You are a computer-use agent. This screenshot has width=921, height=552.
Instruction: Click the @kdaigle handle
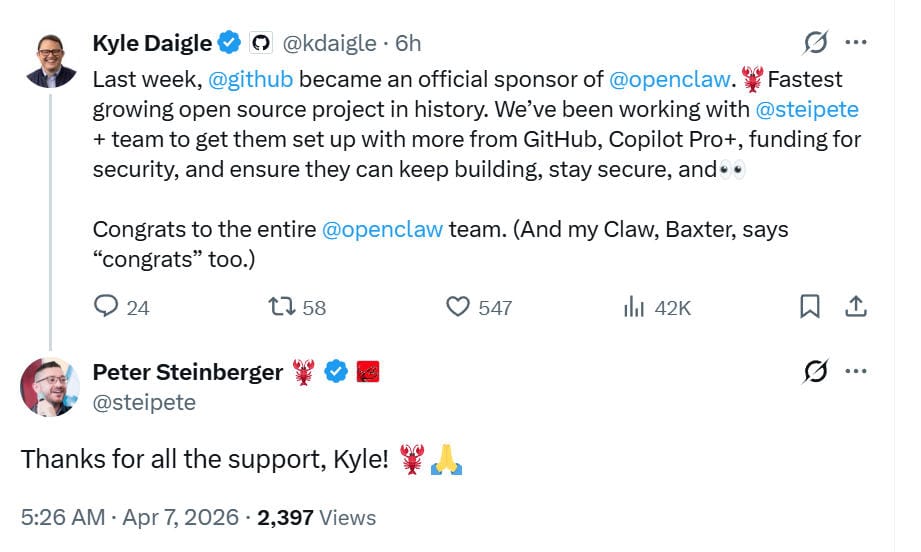[x=330, y=43]
